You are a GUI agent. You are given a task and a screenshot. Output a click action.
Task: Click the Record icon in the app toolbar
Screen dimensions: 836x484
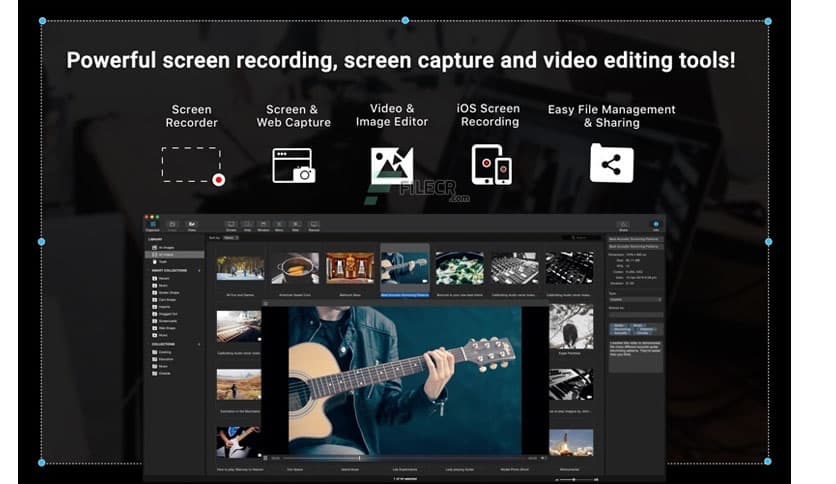pyautogui.click(x=313, y=225)
